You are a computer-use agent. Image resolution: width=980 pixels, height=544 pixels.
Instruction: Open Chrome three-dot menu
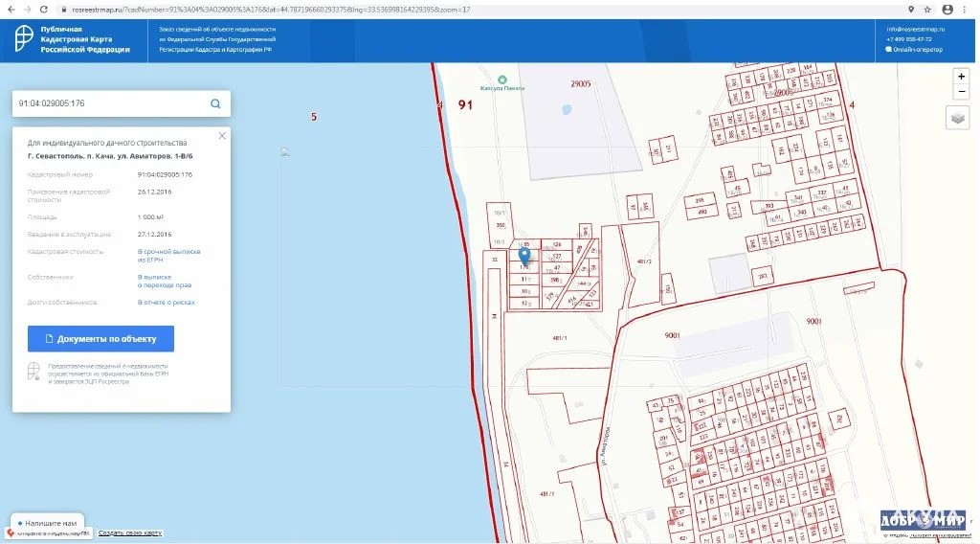click(967, 9)
